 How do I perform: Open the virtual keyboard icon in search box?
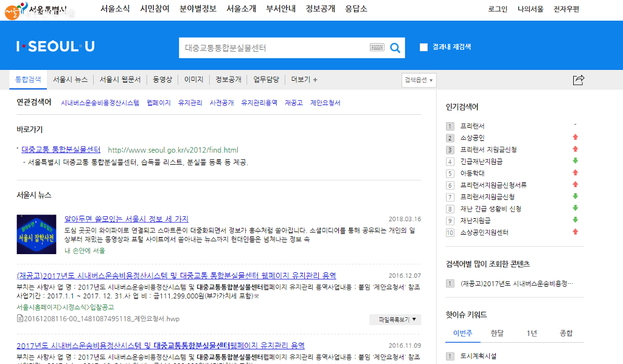(x=377, y=47)
